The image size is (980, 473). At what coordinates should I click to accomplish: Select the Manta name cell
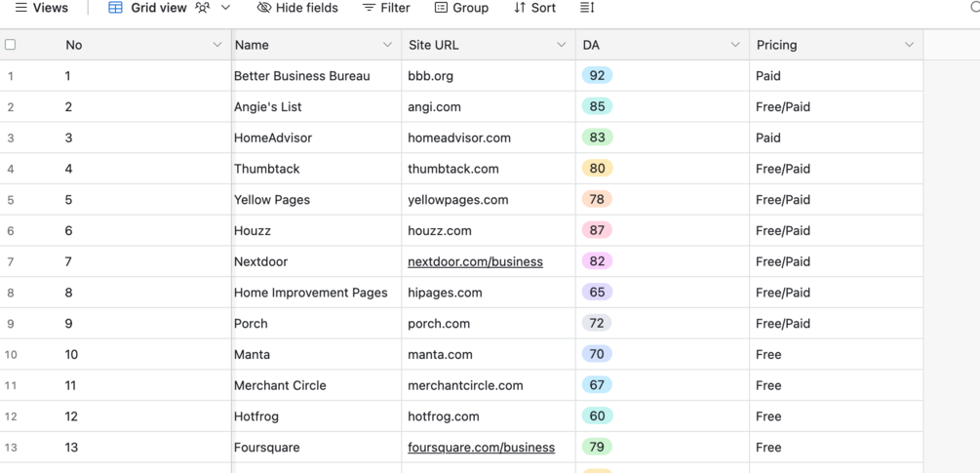[x=316, y=354]
